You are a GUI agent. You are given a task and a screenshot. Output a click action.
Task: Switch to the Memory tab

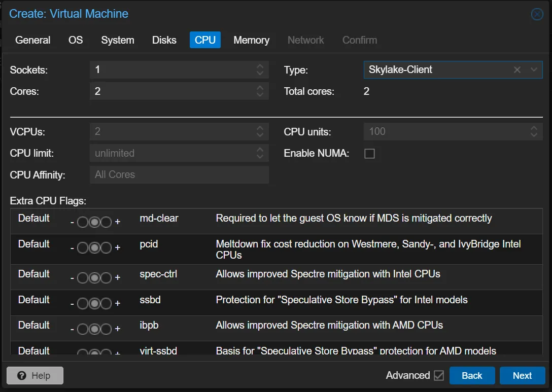pos(251,40)
